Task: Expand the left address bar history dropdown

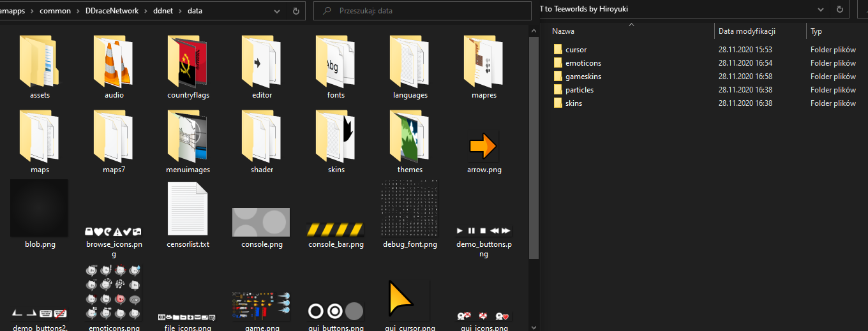Action: 277,11
